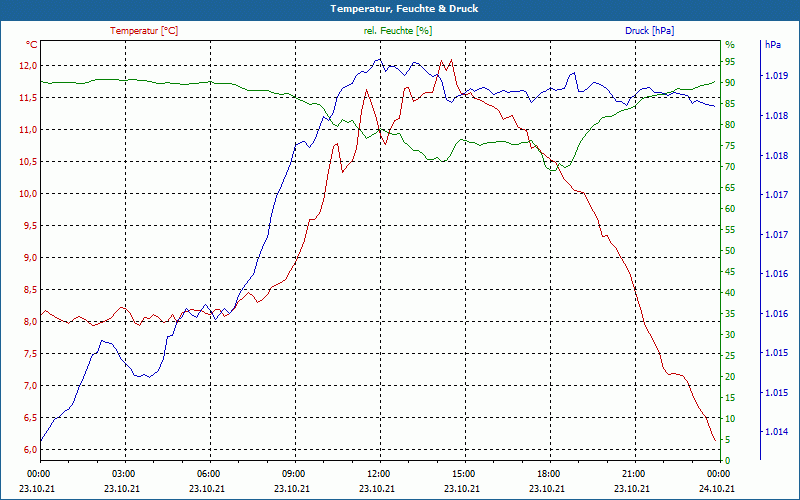
Task: Click the "12:00" time axis label
Action: (378, 473)
